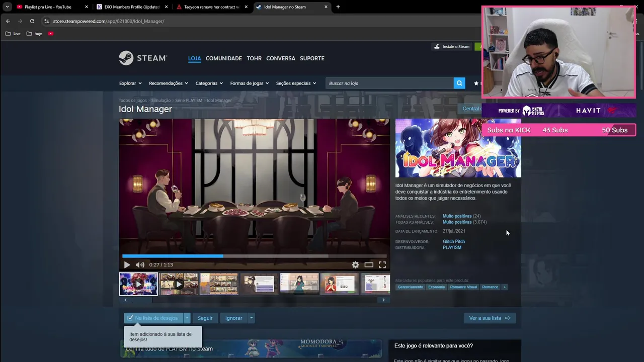This screenshot has width=644, height=362.
Task: Open the Explorar menu
Action: [x=130, y=83]
